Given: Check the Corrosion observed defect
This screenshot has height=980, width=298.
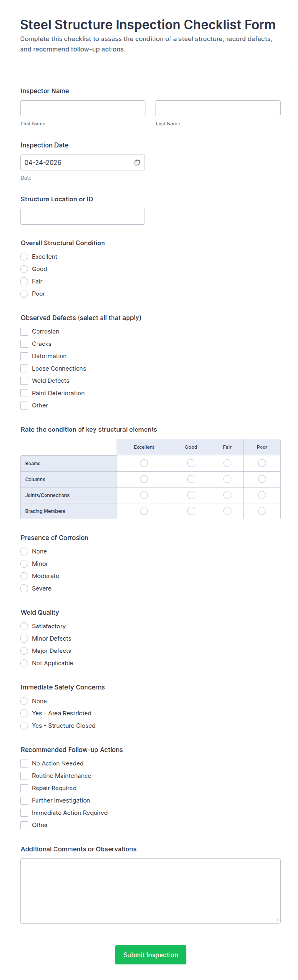Looking at the screenshot, I should (24, 331).
